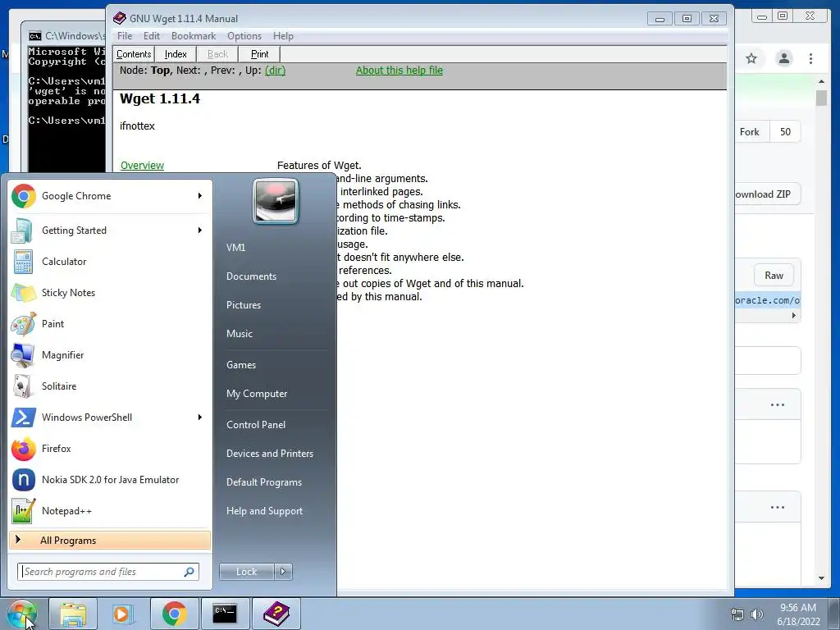840x630 pixels.
Task: Follow the (dir) link
Action: pyautogui.click(x=275, y=71)
